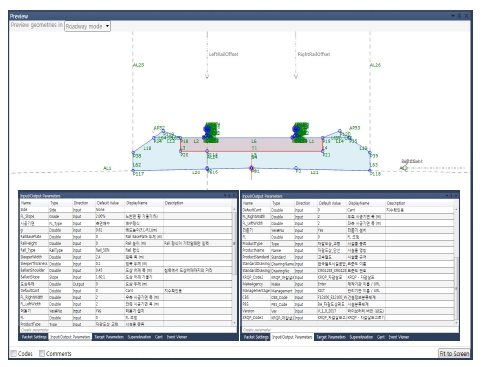
Task: Click the left panel vertical scrollbar
Action: pyautogui.click(x=234, y=243)
